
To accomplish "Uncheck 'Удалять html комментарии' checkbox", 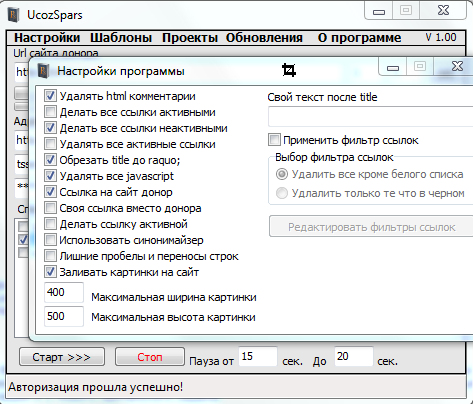I will tap(50, 96).
